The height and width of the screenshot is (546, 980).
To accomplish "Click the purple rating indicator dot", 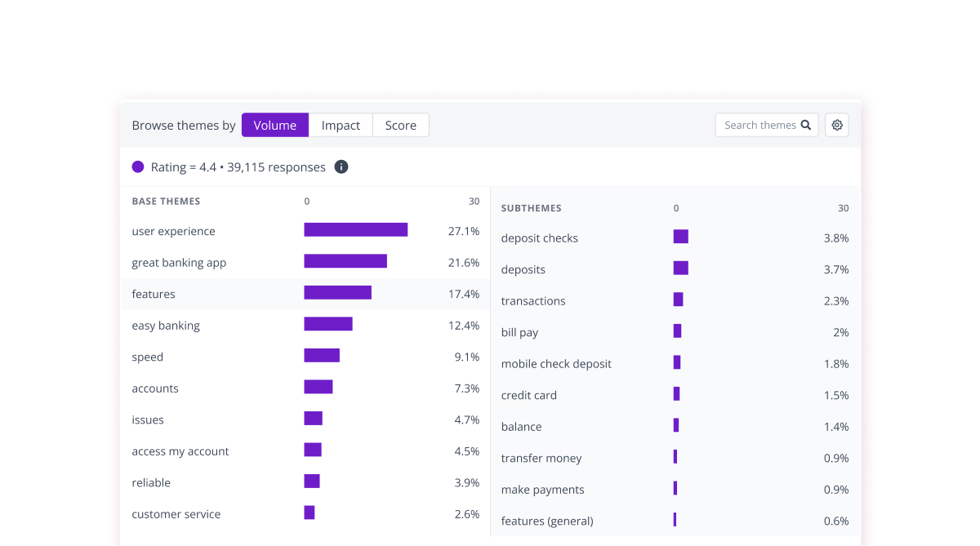I will pos(137,166).
